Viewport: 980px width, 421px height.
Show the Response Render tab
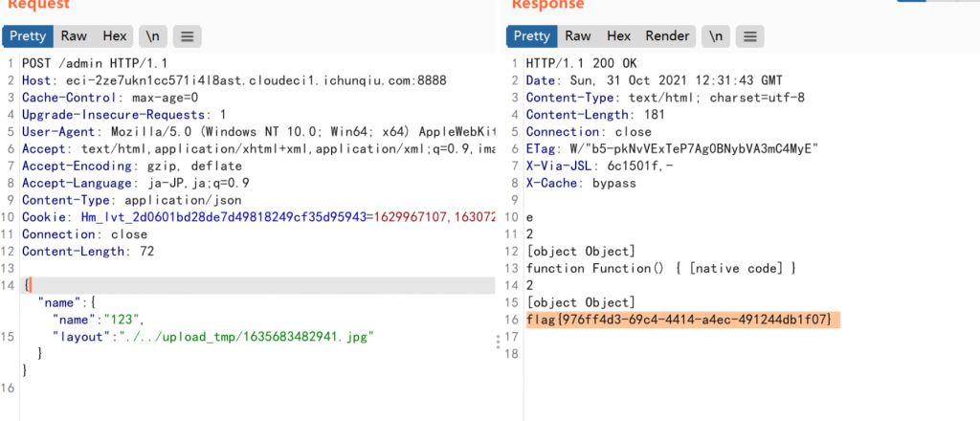tap(667, 36)
